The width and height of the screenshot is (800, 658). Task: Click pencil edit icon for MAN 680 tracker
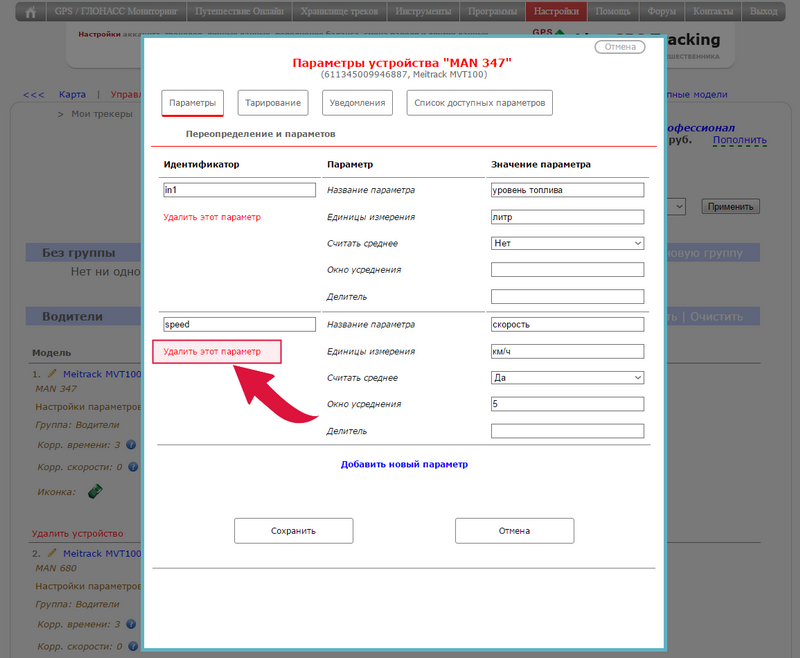(x=53, y=552)
